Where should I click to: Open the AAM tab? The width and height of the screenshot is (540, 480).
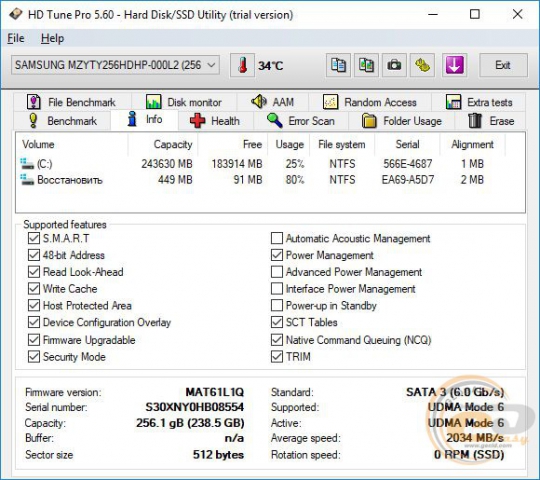coord(272,102)
